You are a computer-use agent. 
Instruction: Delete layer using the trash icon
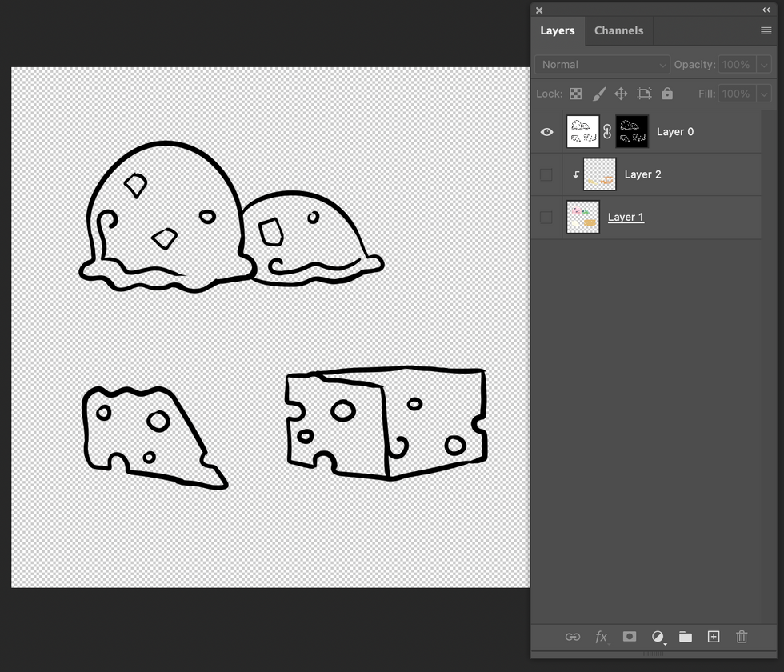(742, 637)
